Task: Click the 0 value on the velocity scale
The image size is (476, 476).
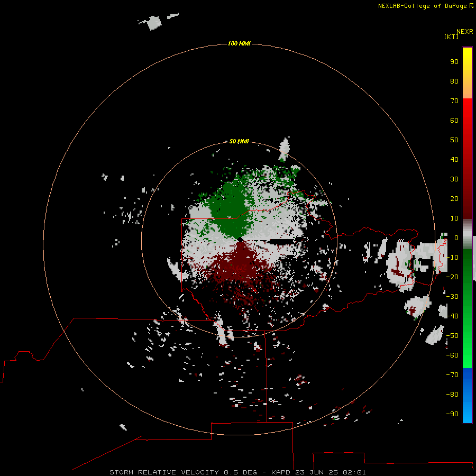Action: tap(456, 237)
